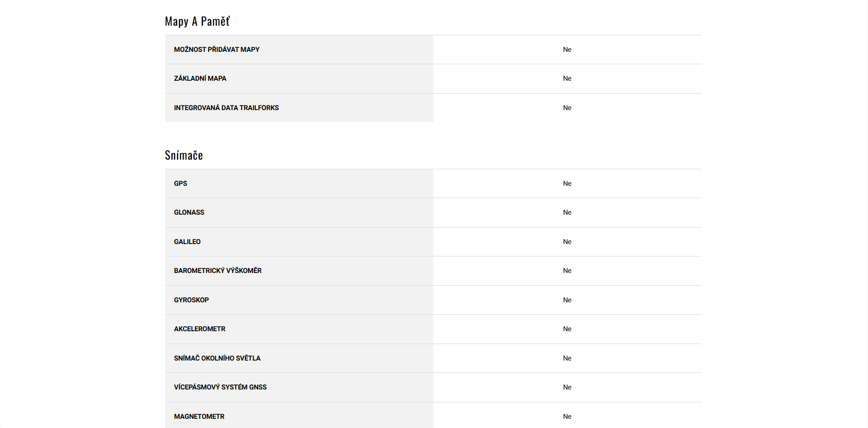Click the Ne value for Galileo
Viewport: 868px width, 428px height.
(x=567, y=242)
